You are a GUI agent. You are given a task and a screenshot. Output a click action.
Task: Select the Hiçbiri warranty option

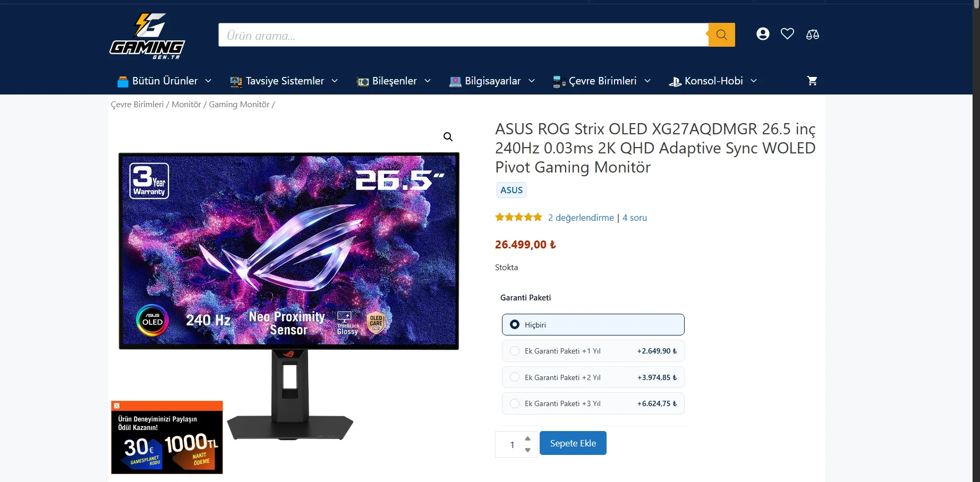[x=593, y=325]
